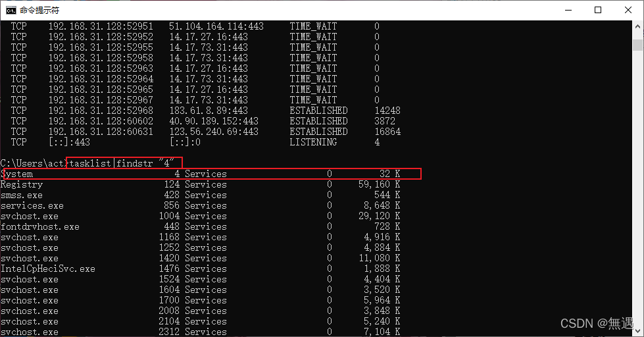Click PID 1252 in the tasklist output

click(x=169, y=248)
